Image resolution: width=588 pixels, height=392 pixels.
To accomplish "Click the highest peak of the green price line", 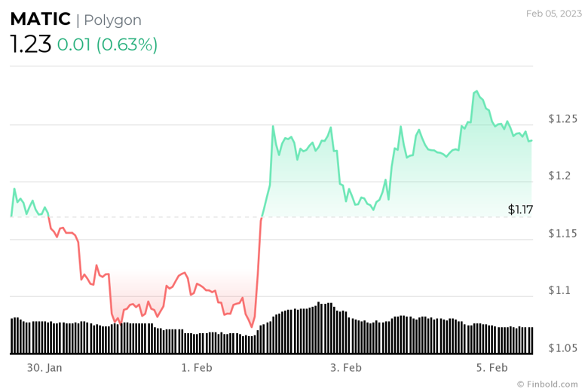I will tap(476, 91).
